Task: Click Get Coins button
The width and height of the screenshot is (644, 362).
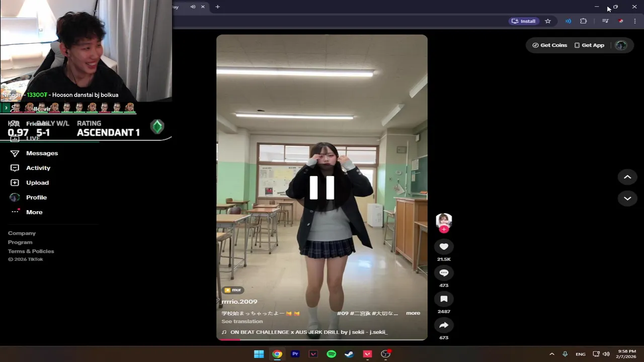Action: (x=549, y=45)
